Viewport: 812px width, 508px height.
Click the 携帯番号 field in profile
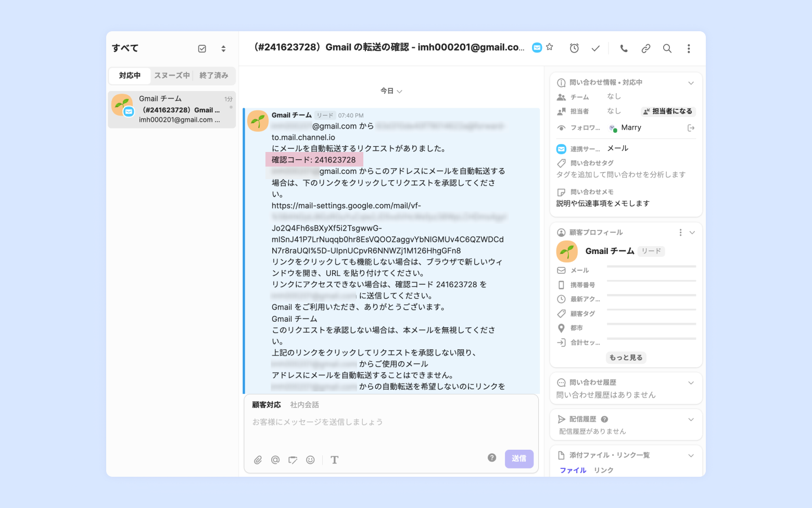click(626, 285)
